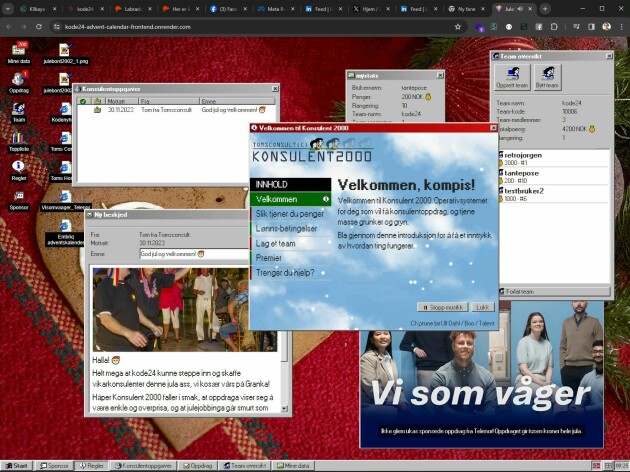Click the Start button on the taskbar
Image resolution: width=630 pixels, height=472 pixels.
pyautogui.click(x=17, y=466)
